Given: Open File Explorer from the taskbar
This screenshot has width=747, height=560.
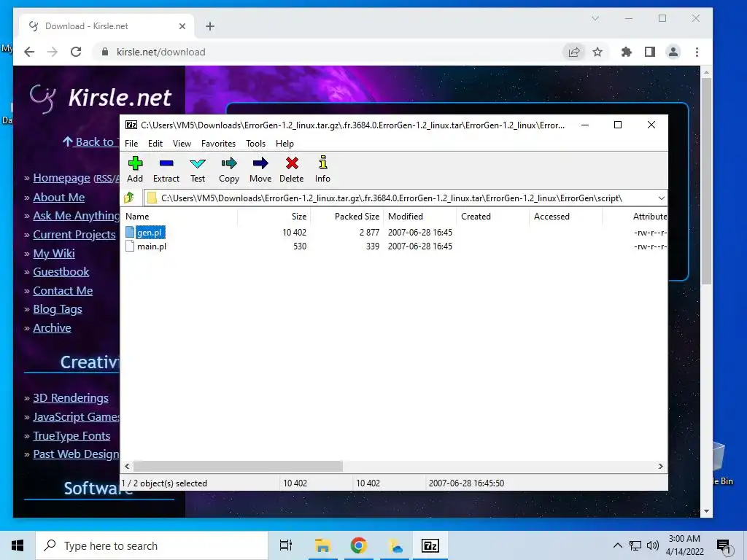Looking at the screenshot, I should 322,545.
